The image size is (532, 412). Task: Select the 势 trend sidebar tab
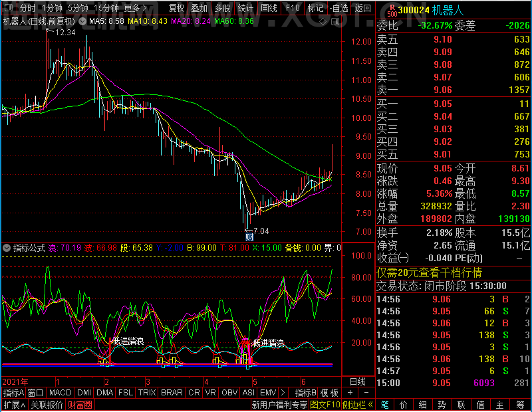pyautogui.click(x=442, y=405)
